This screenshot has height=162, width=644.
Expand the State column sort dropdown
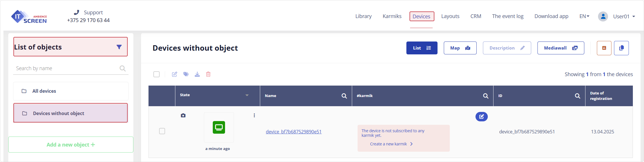(247, 95)
